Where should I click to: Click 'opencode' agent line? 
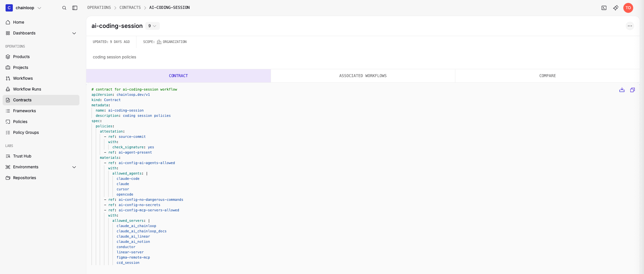(125, 195)
